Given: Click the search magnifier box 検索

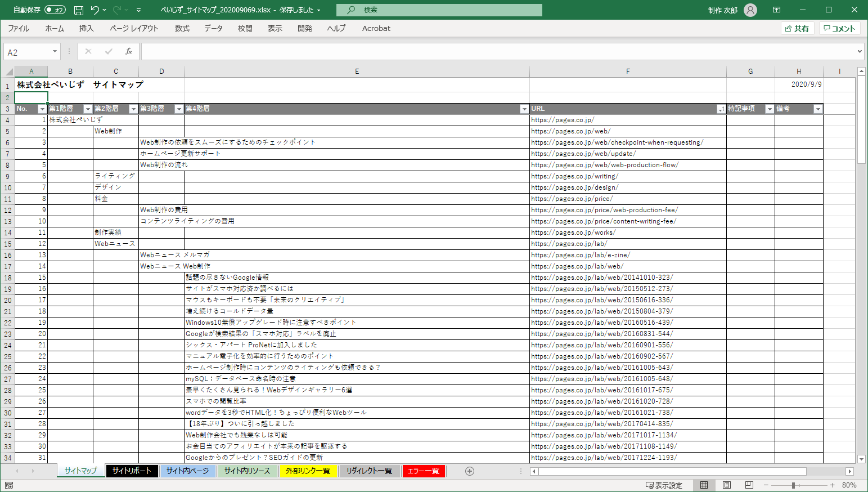Looking at the screenshot, I should click(x=439, y=10).
